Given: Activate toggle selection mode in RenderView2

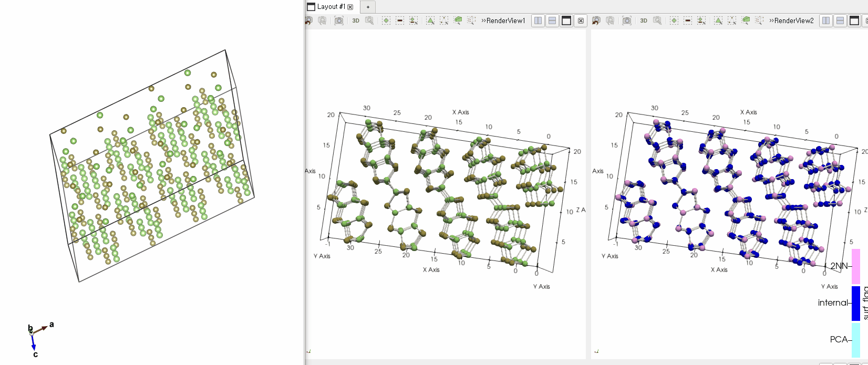Looking at the screenshot, I should [x=701, y=20].
